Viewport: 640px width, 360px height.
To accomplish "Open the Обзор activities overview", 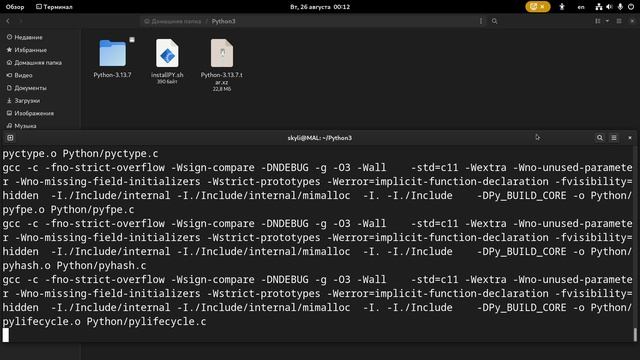I will pyautogui.click(x=15, y=7).
